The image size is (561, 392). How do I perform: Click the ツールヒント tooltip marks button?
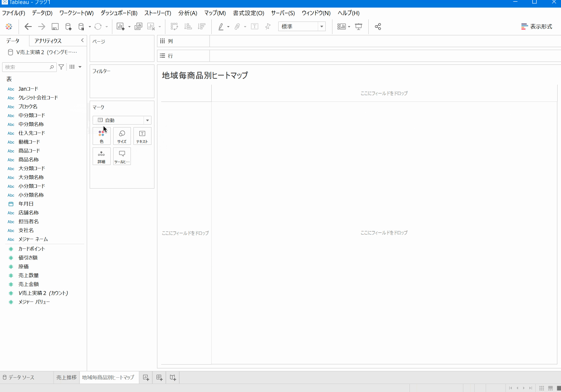click(x=122, y=156)
